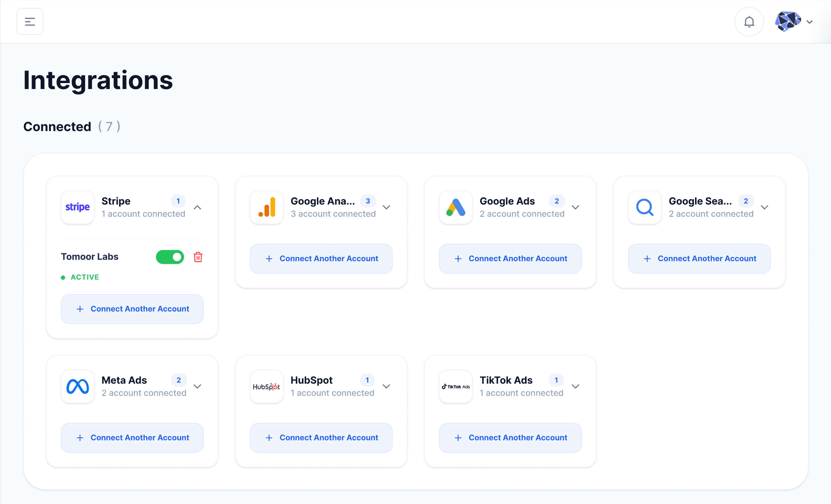The image size is (831, 504).
Task: Toggle off the Tomoor Labs account
Action: coord(170,257)
